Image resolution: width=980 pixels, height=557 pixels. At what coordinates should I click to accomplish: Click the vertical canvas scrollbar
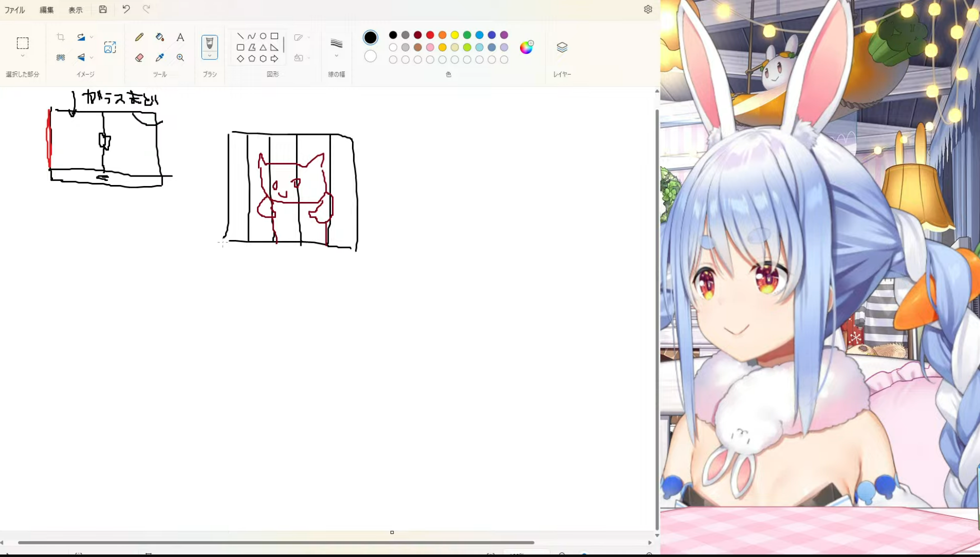[x=657, y=320]
